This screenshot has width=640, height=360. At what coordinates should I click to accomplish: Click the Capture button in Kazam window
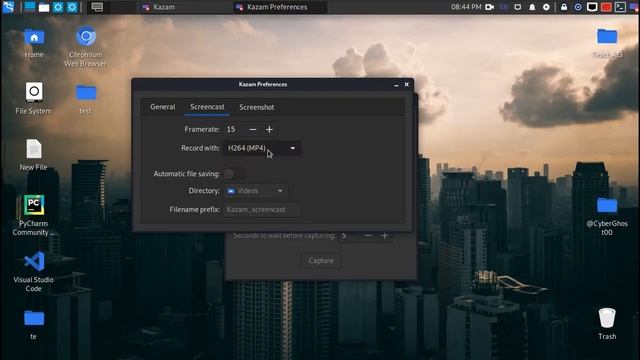[321, 260]
